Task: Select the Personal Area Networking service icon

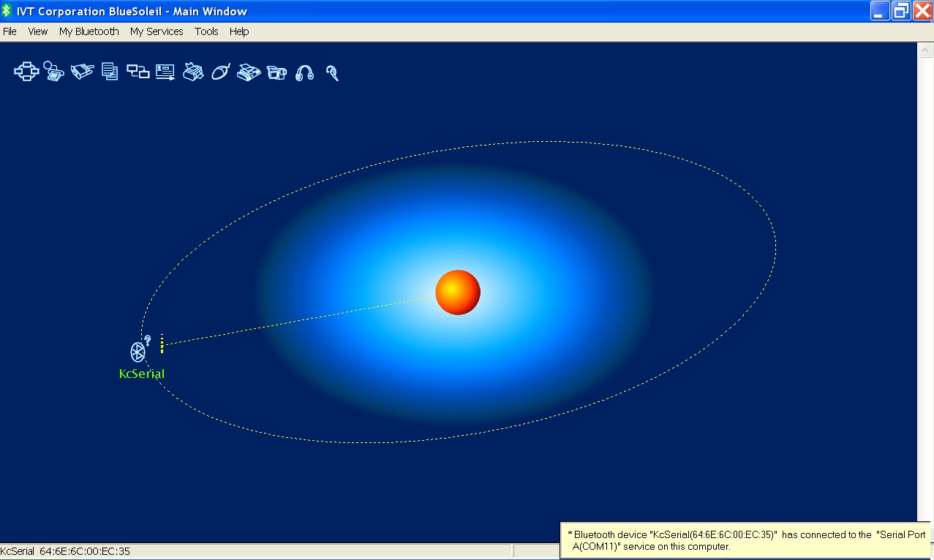Action: coord(26,72)
